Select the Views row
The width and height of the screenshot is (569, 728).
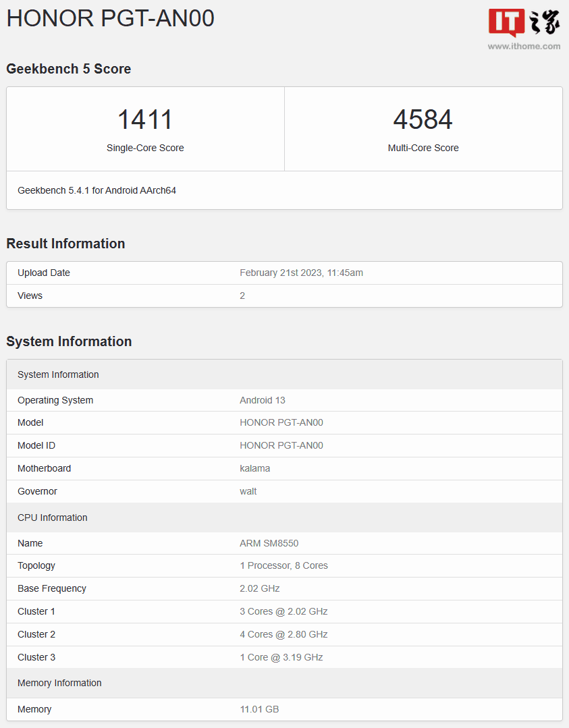(x=284, y=296)
